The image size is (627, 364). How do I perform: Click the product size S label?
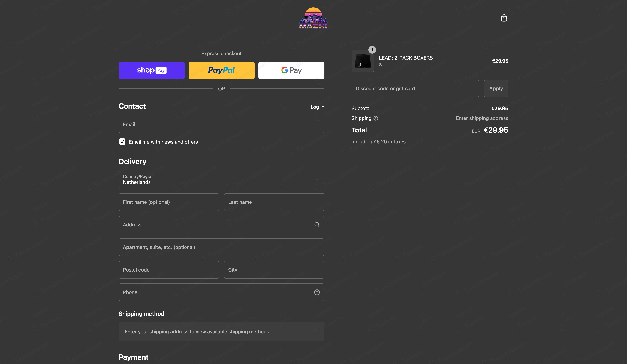click(380, 65)
